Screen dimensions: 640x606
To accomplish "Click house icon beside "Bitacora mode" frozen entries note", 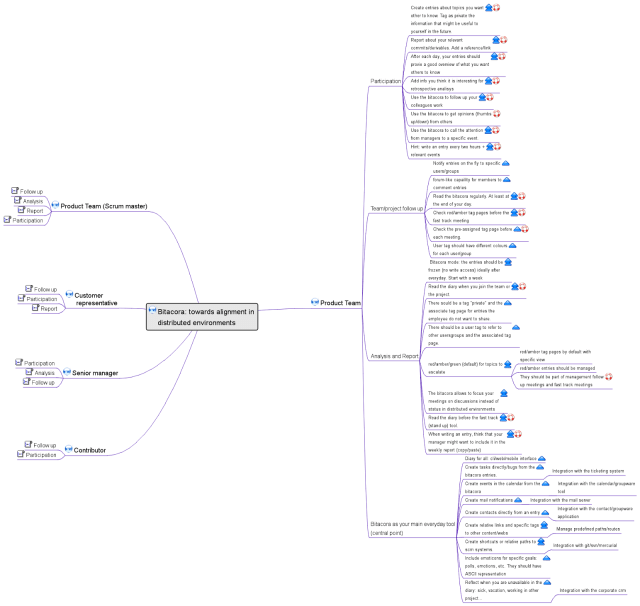I will point(508,264).
